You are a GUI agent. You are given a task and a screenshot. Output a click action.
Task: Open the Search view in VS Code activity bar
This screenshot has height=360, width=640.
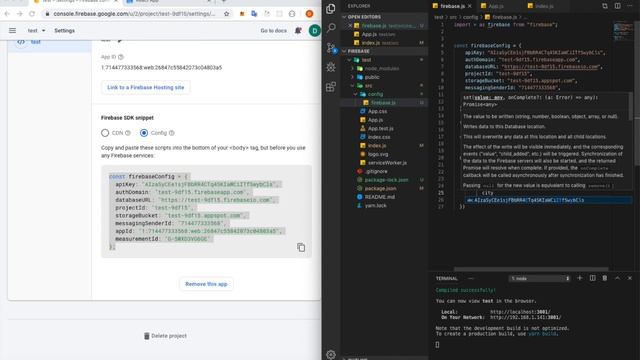click(x=331, y=28)
